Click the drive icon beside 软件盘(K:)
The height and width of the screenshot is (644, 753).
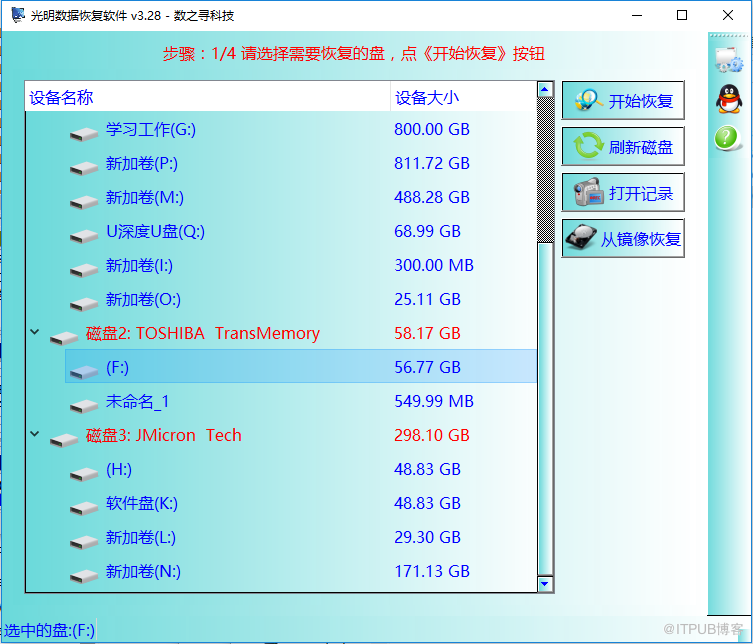click(84, 508)
